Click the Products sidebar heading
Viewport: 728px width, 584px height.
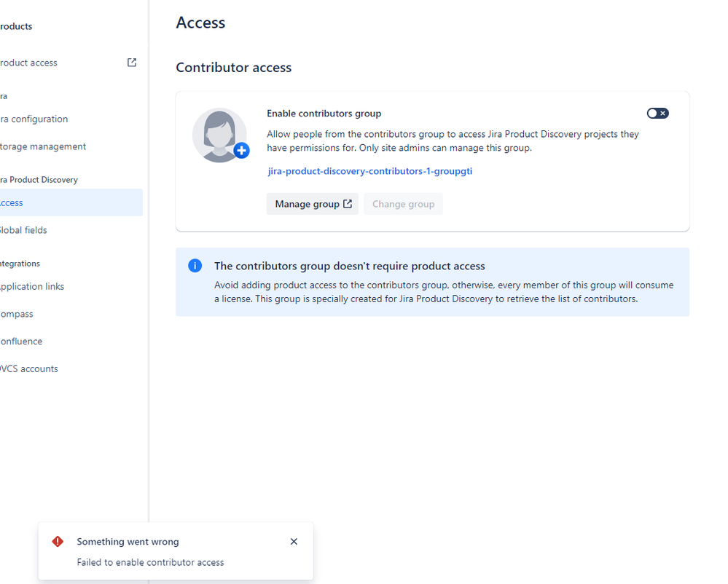point(16,26)
